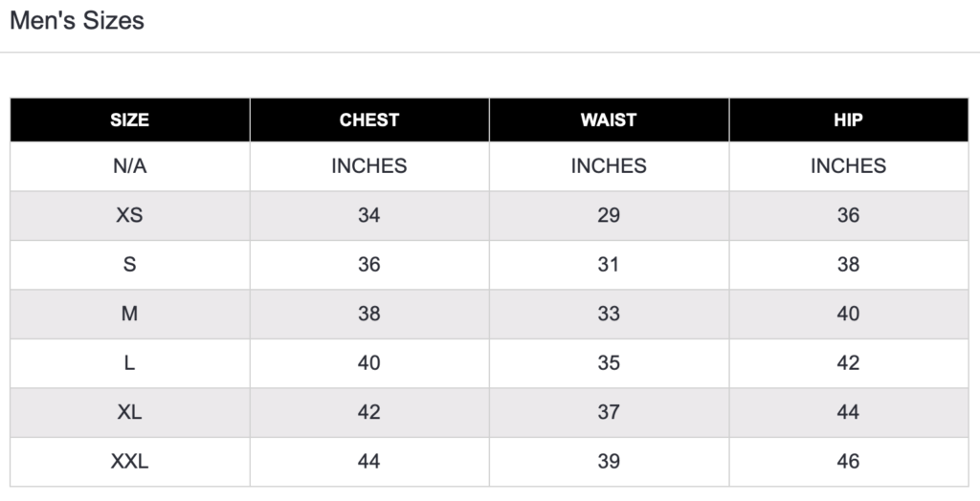Click the L size row label
Screen dimensions: 980x501
click(129, 363)
